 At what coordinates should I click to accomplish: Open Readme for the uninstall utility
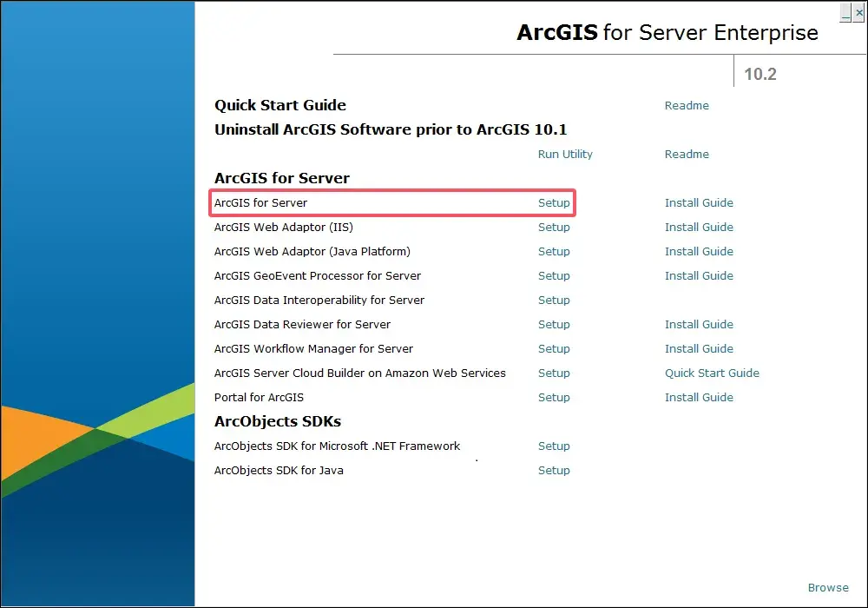[687, 154]
